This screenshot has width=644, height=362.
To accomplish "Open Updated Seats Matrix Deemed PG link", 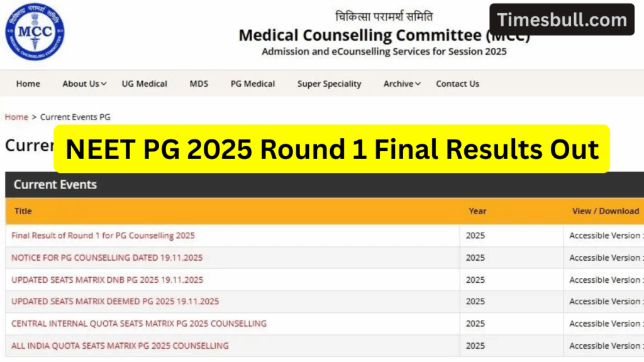I will coord(115,302).
